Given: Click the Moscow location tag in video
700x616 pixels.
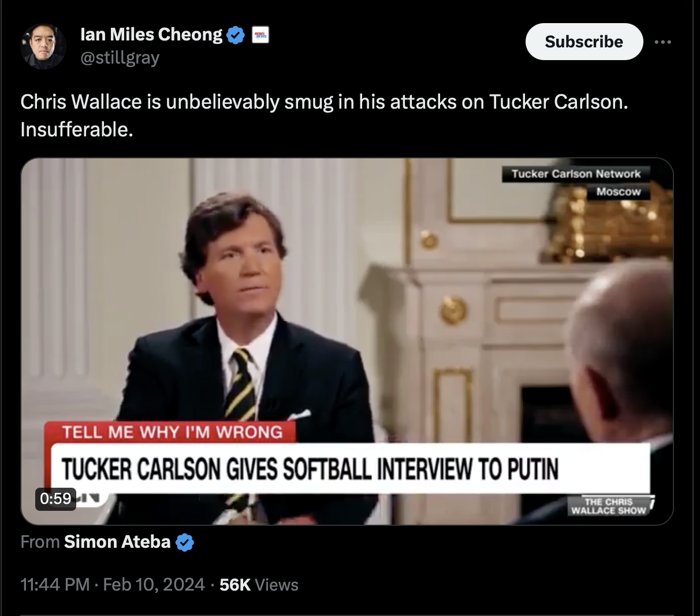Looking at the screenshot, I should [x=619, y=191].
